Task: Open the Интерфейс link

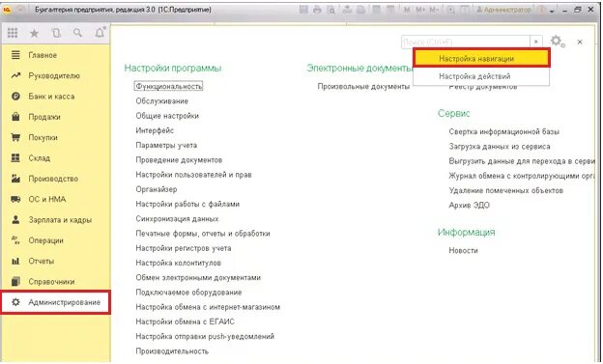Action: 155,130
